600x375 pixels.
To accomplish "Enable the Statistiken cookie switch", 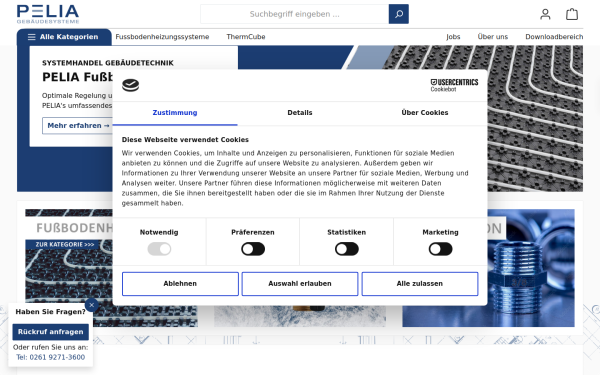I will tap(347, 249).
